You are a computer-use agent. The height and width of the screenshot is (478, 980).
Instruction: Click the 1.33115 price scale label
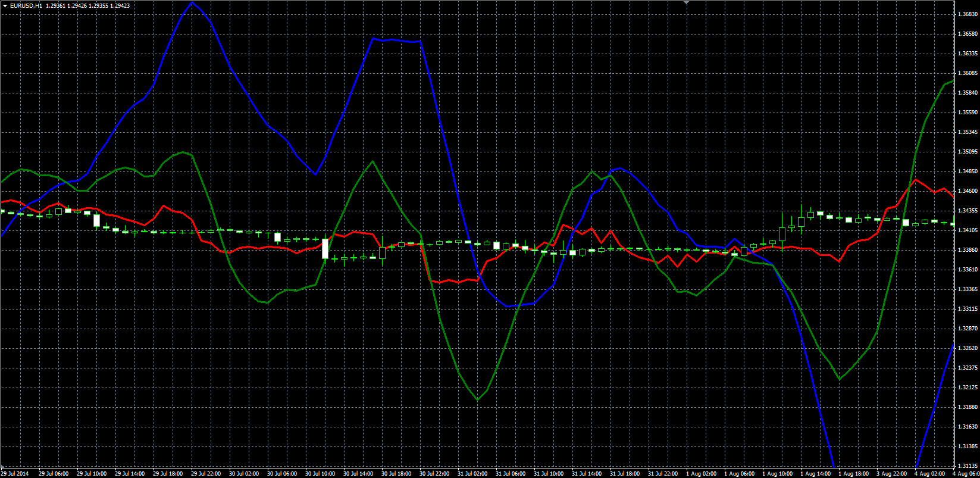[x=968, y=309]
